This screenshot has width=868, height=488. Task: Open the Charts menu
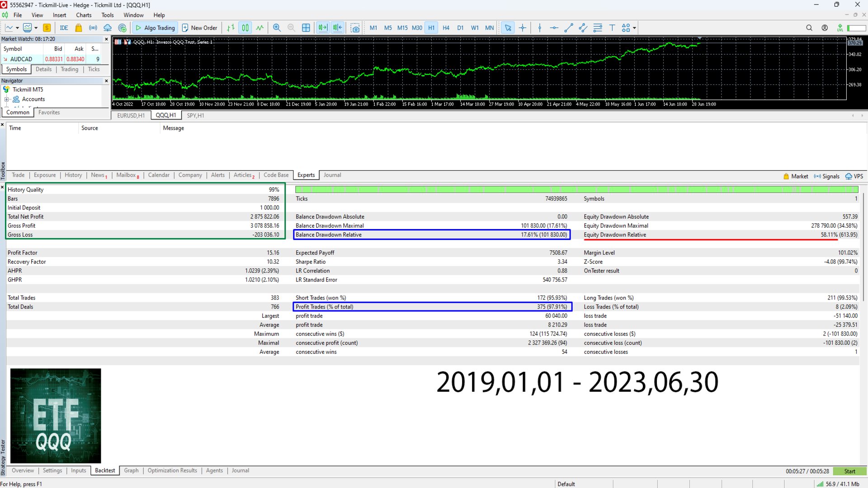[84, 15]
